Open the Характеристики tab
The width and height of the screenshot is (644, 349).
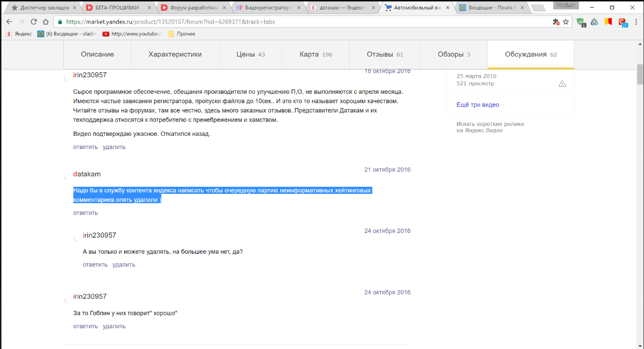pos(175,54)
